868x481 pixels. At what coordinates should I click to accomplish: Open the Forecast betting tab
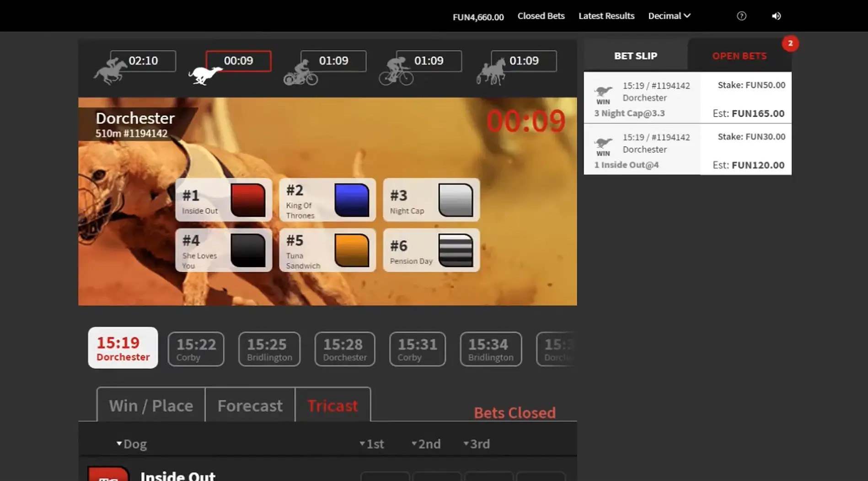[250, 406]
